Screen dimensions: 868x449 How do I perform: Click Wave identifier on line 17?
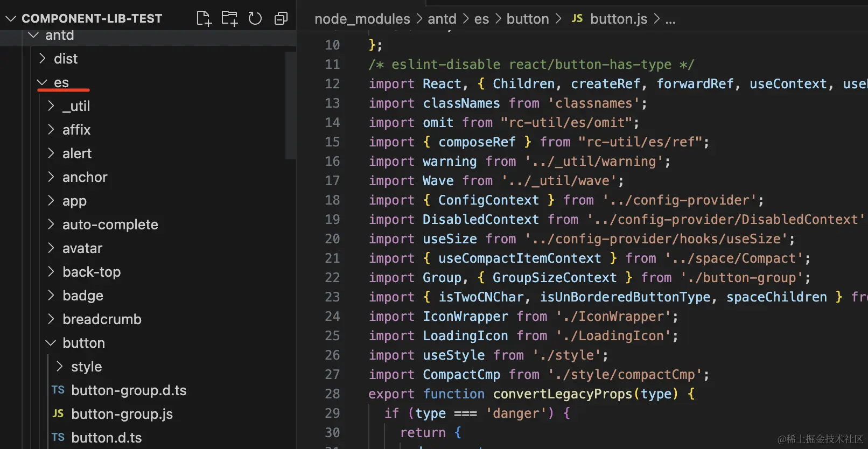point(438,181)
